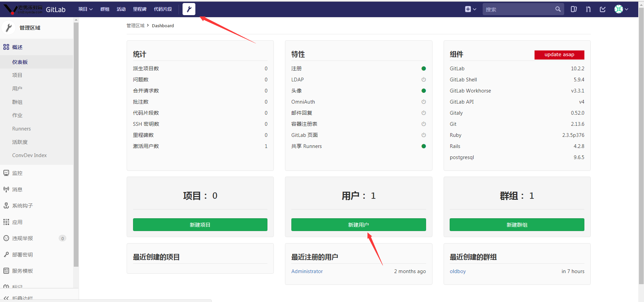Go to 群组 in top navigation
The image size is (644, 302).
105,9
